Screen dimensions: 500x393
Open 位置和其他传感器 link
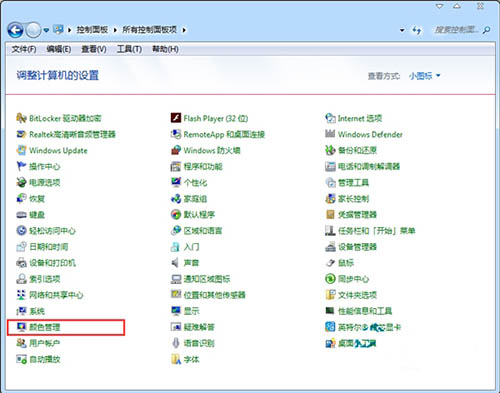(x=215, y=295)
